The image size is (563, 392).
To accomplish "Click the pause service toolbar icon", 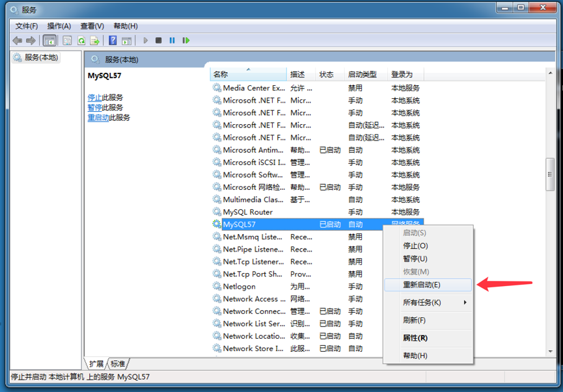I will (x=172, y=40).
